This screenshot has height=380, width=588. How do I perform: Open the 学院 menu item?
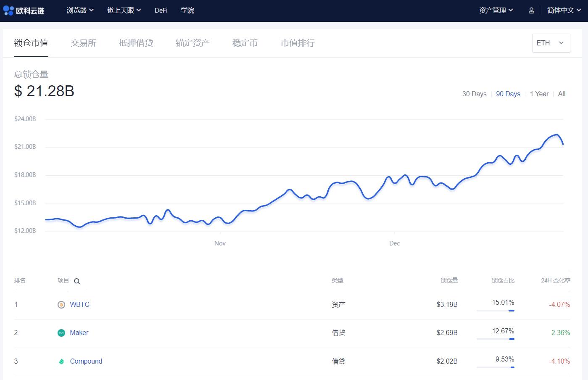(x=187, y=10)
